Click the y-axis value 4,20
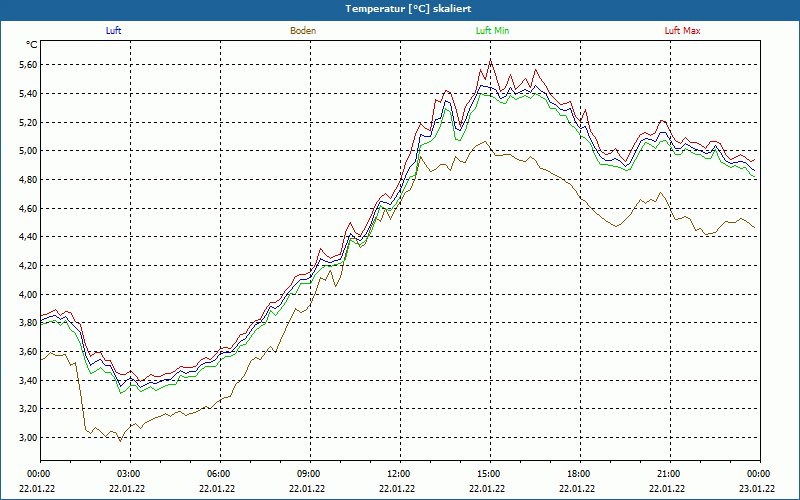 pos(27,265)
